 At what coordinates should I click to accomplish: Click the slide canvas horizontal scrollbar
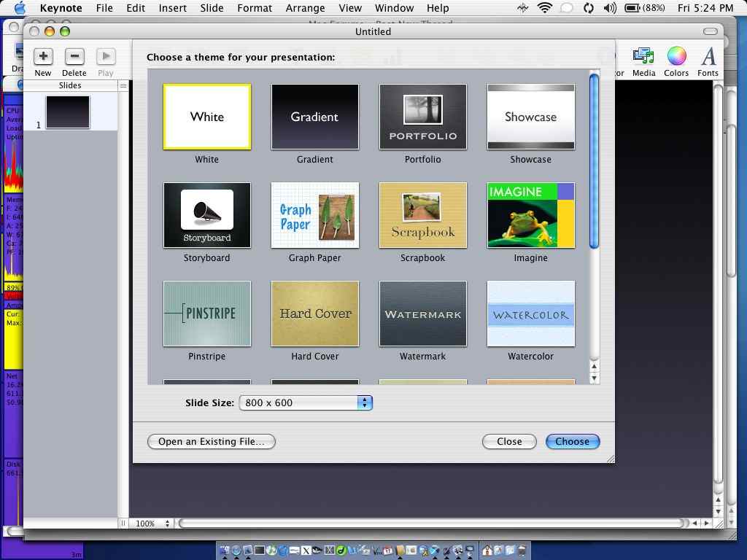tap(433, 524)
